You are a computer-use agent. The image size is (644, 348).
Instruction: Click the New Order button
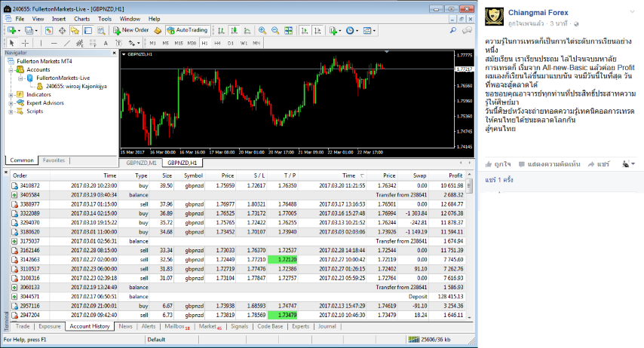click(x=131, y=30)
